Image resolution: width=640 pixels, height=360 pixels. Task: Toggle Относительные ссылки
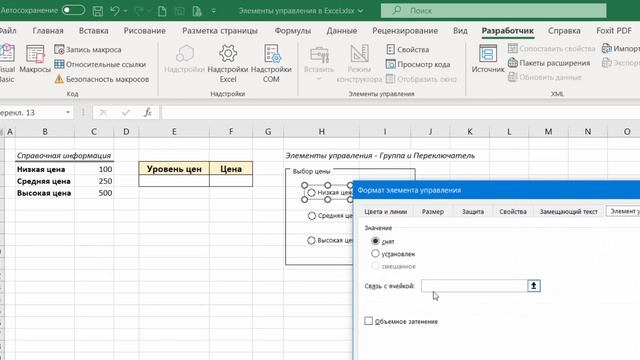click(x=100, y=64)
